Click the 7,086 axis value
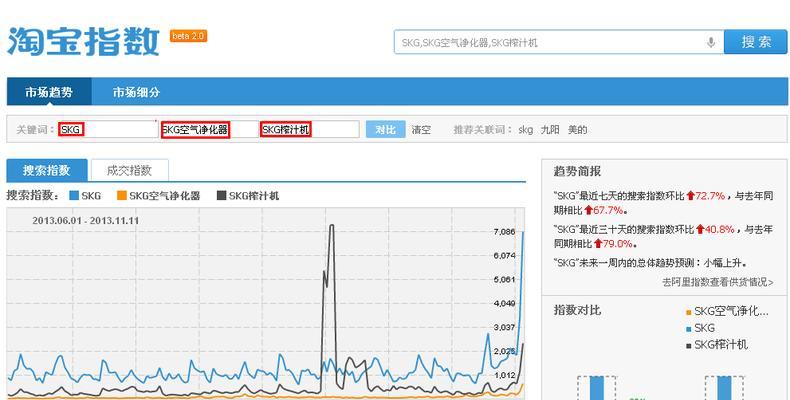Screen dimensions: 790x400 tap(504, 232)
